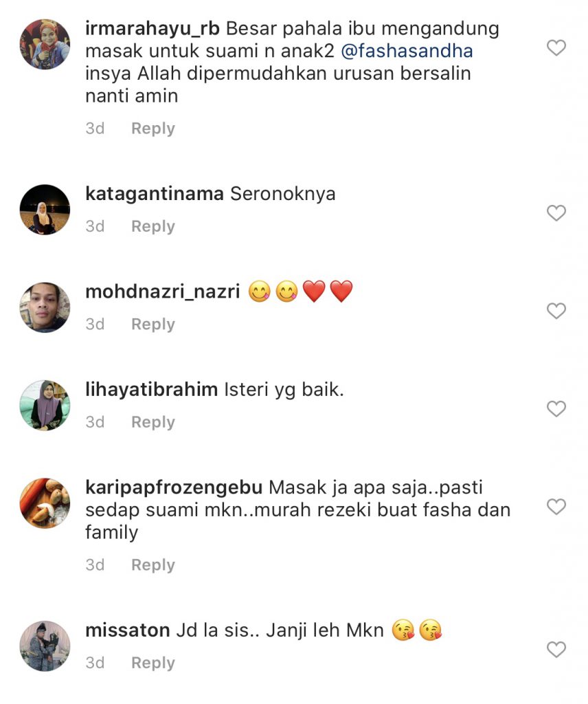
Task: View mohdnazri_nazri's profile picture
Action: pos(45,307)
